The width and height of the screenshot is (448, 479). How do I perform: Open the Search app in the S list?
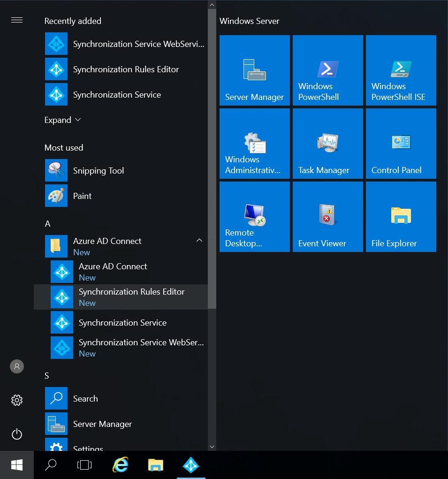pos(121,398)
